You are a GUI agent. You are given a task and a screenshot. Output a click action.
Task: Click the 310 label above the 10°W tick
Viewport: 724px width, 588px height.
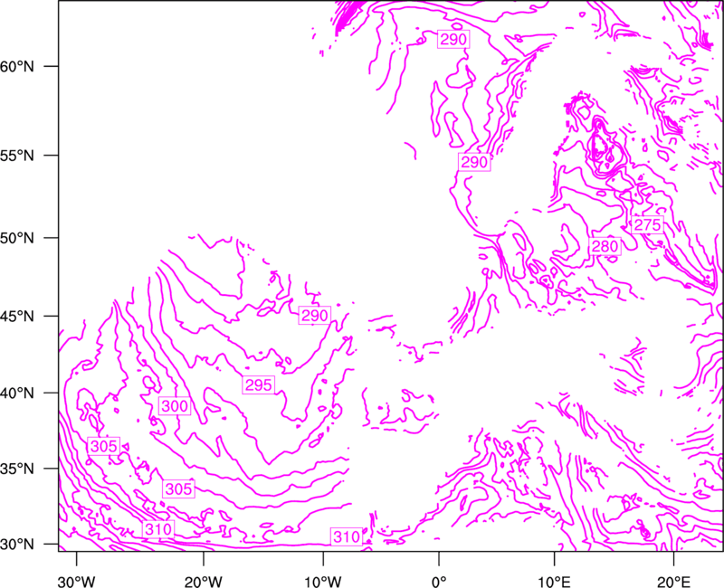(x=347, y=536)
